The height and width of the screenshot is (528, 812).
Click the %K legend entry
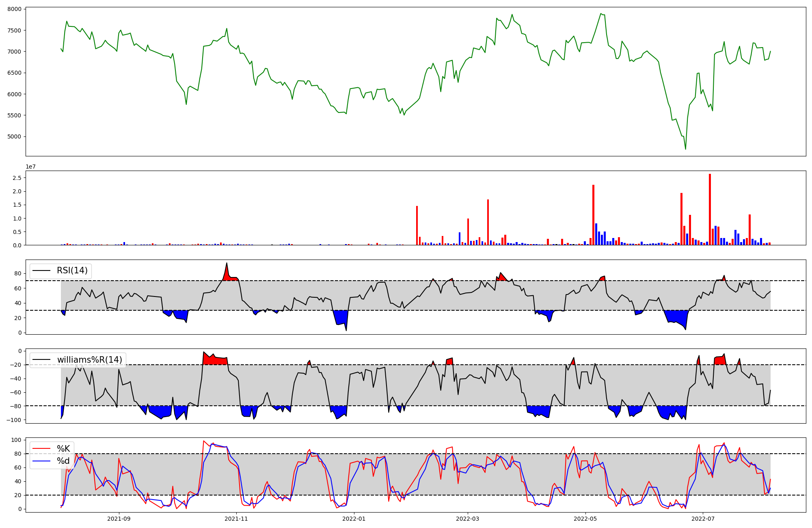click(x=63, y=449)
